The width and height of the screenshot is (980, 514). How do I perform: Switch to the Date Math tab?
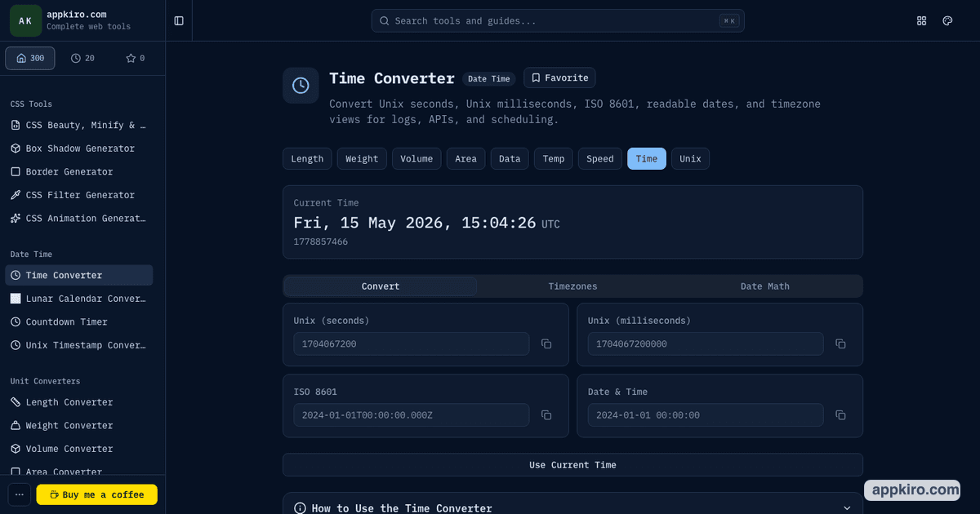tap(765, 286)
